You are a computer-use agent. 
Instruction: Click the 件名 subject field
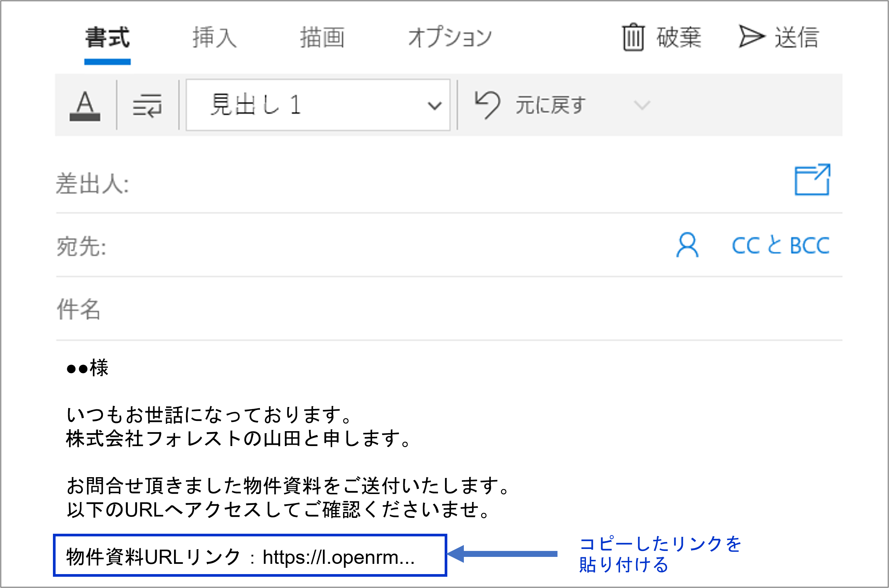pos(449,309)
